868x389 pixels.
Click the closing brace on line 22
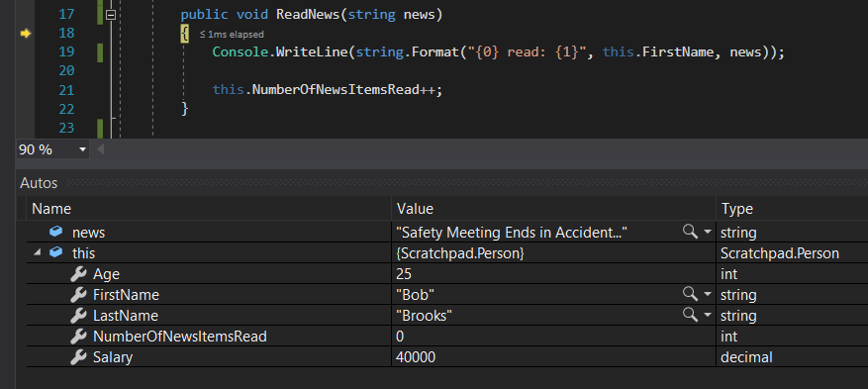[185, 109]
